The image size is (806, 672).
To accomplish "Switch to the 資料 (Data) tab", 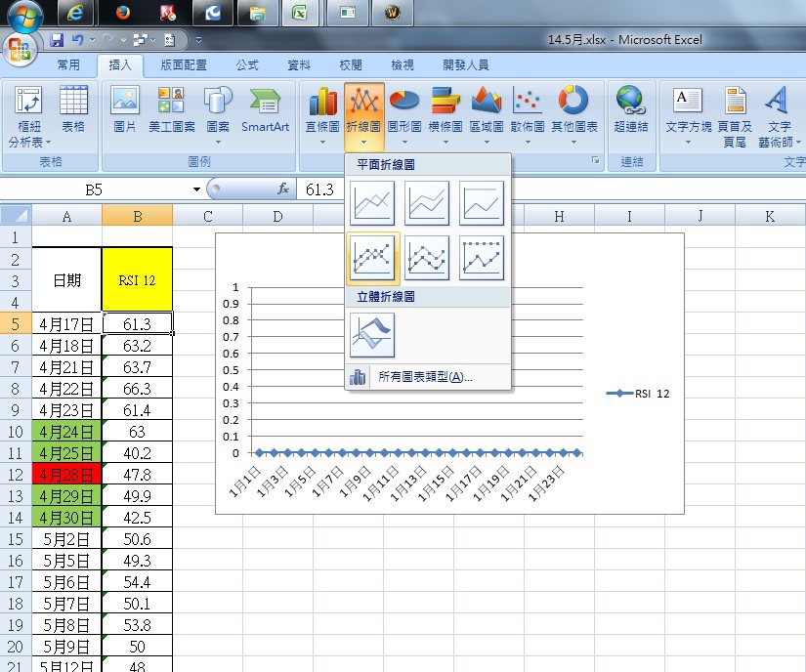I will pos(299,65).
